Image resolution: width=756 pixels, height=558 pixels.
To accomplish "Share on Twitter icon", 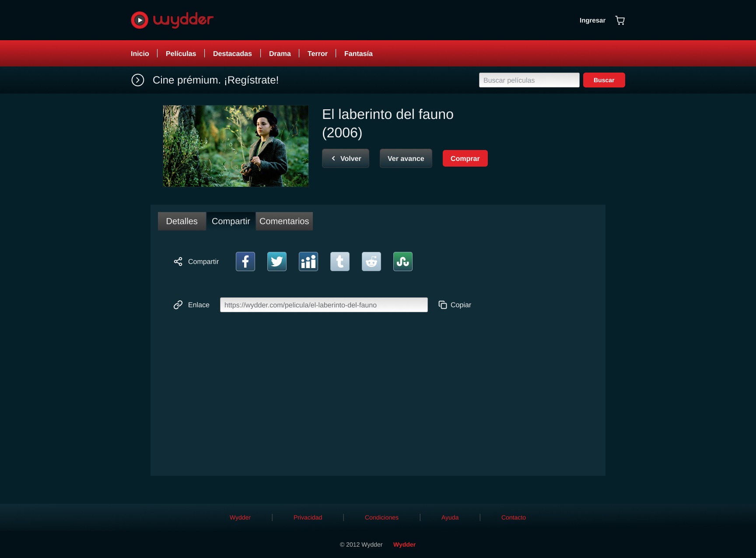I will tap(277, 262).
